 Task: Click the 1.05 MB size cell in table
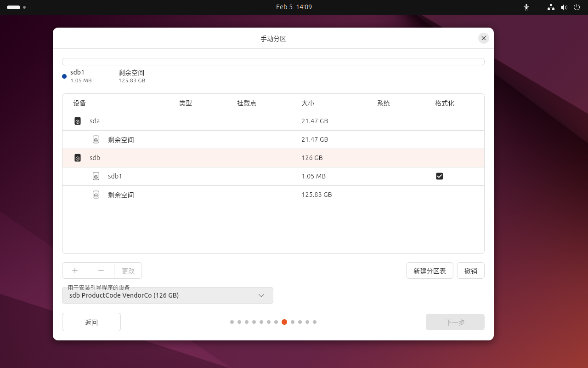point(313,176)
